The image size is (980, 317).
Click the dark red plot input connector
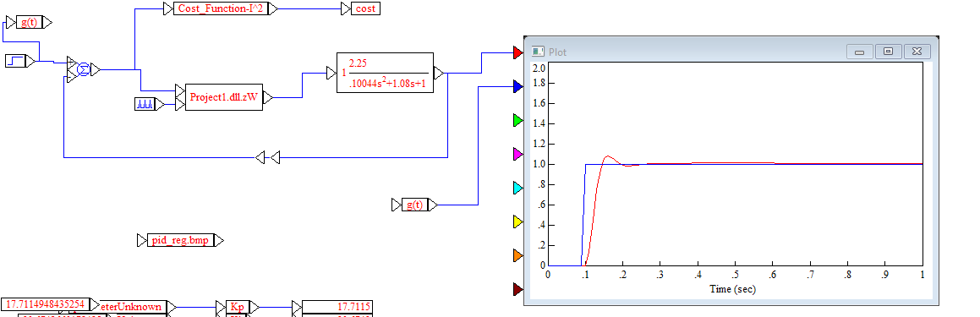(517, 289)
